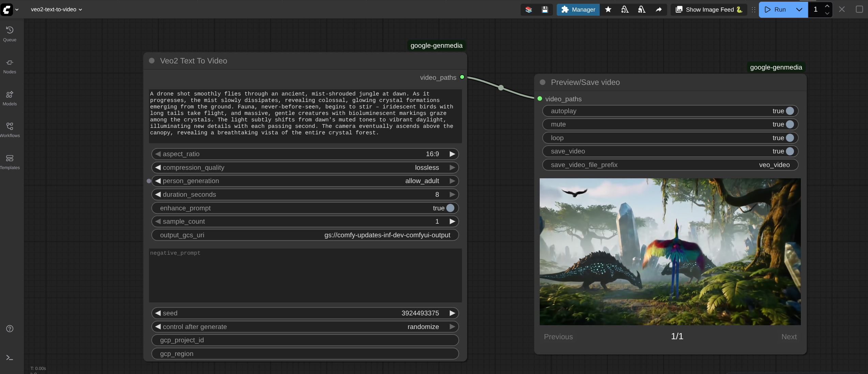Click Show Image Feed button
This screenshot has width=868, height=374.
click(708, 10)
